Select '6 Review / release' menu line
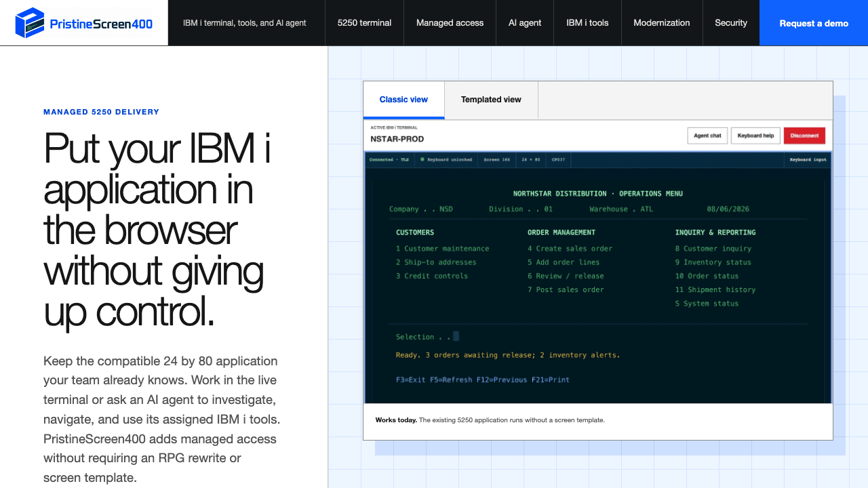The width and height of the screenshot is (868, 488). (x=566, y=276)
